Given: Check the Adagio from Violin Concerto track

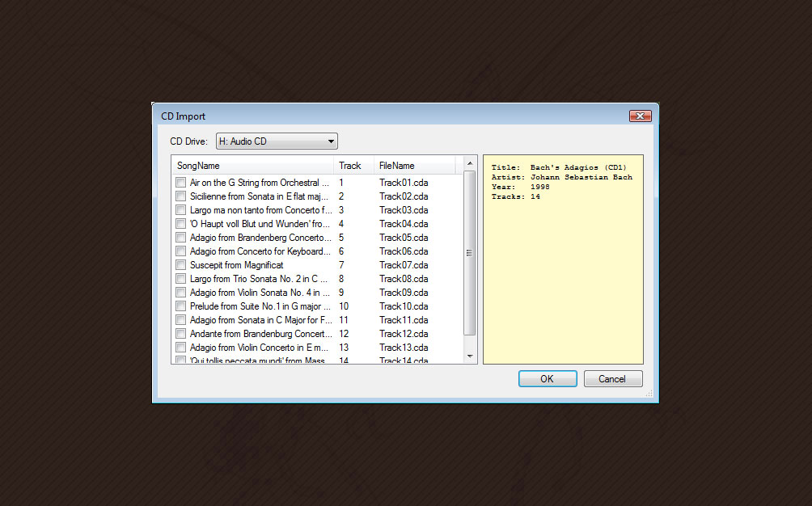Looking at the screenshot, I should tap(180, 347).
